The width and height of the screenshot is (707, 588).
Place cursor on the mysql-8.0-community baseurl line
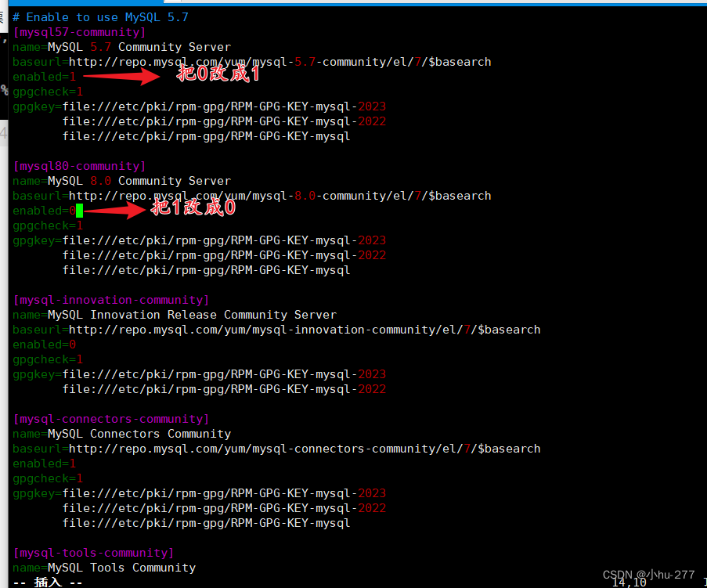pos(251,197)
